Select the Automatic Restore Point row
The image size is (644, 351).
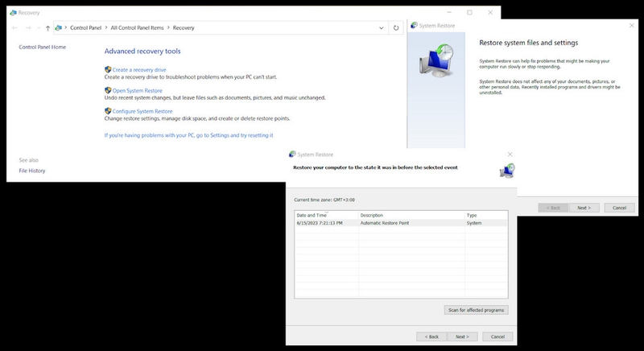[401, 223]
